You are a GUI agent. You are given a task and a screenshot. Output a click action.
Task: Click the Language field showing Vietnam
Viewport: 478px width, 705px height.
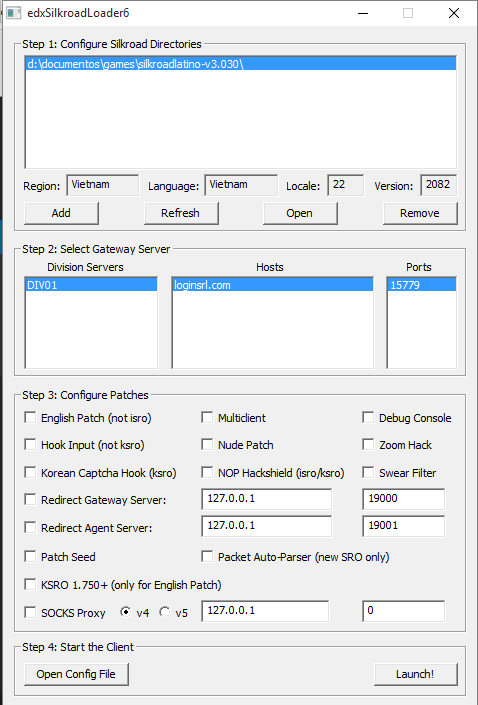(241, 185)
